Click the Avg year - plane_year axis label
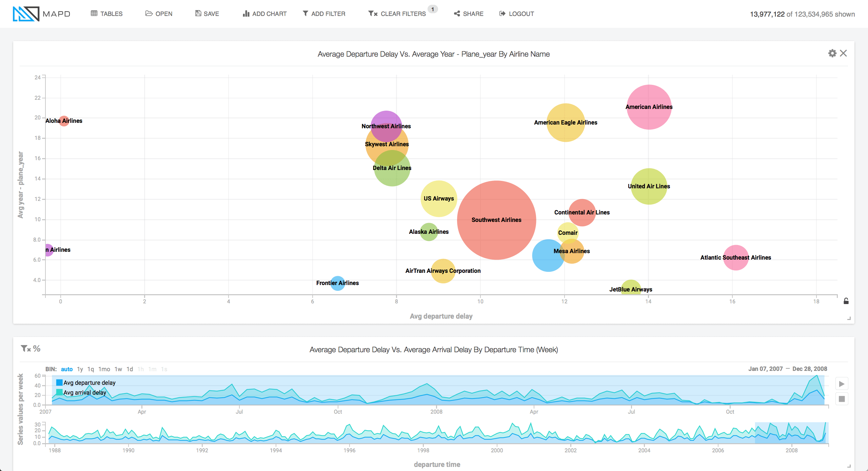 tap(20, 185)
